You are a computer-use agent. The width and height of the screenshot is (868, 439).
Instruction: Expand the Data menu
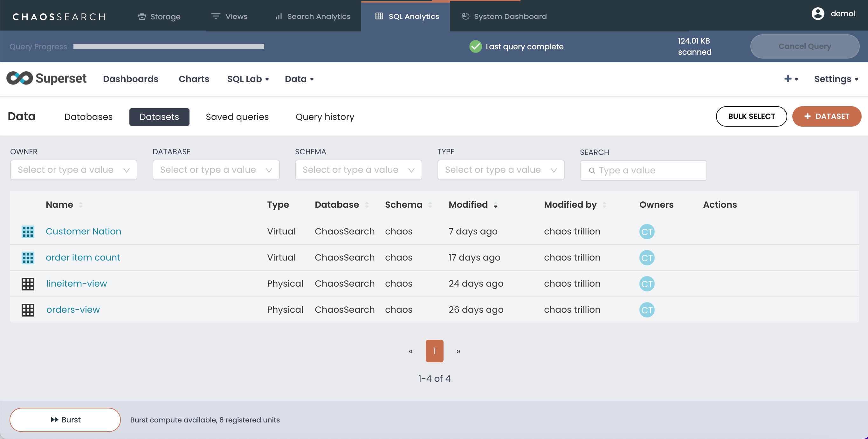[x=299, y=79]
